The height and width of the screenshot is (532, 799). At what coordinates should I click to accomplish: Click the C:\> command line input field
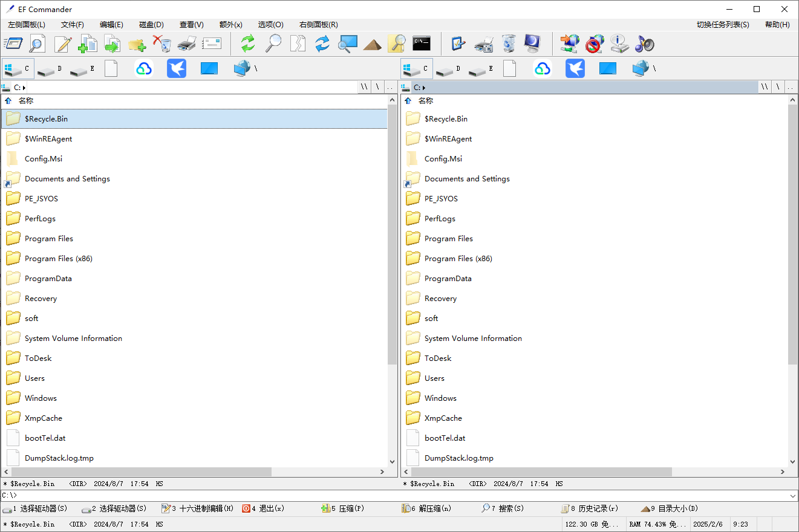399,496
